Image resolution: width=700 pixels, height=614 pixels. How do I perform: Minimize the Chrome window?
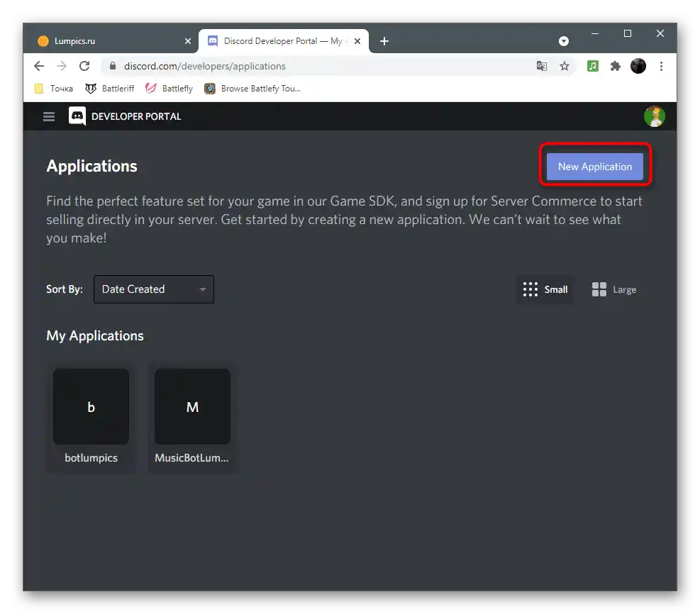click(x=594, y=33)
